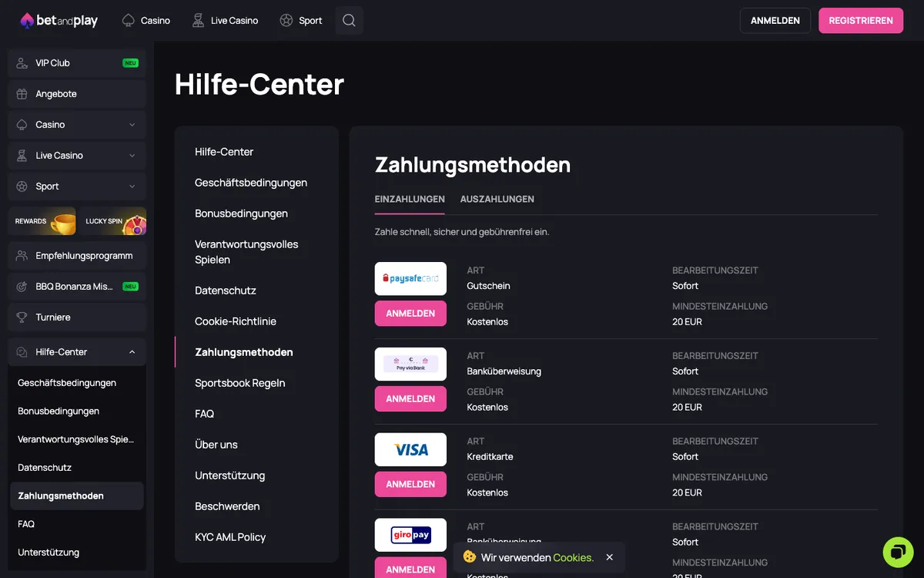Screen dimensions: 924x578
Task: Open KYC AML Policy
Action: tap(230, 537)
